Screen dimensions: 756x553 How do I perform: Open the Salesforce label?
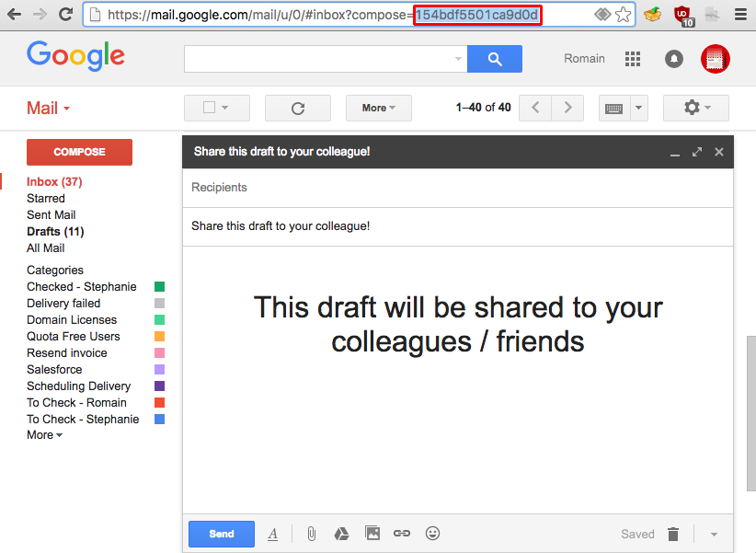point(54,369)
